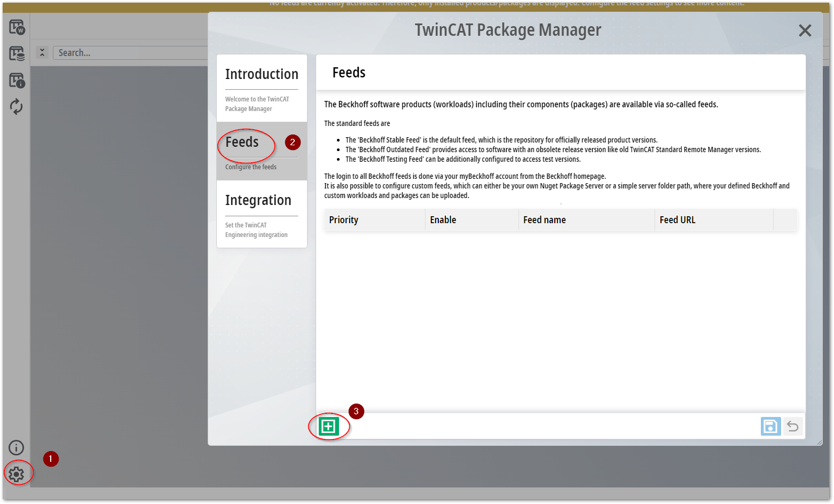Viewport: 834px width, 504px height.
Task: Click the package info sidebar icon
Action: point(17,81)
